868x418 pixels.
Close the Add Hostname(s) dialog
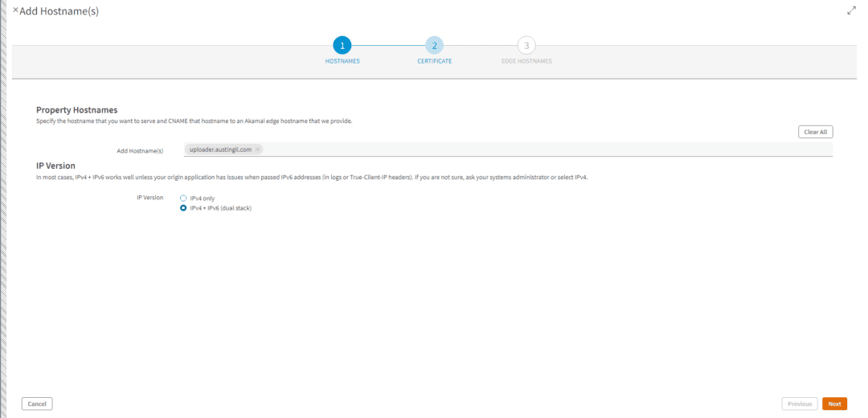(15, 10)
